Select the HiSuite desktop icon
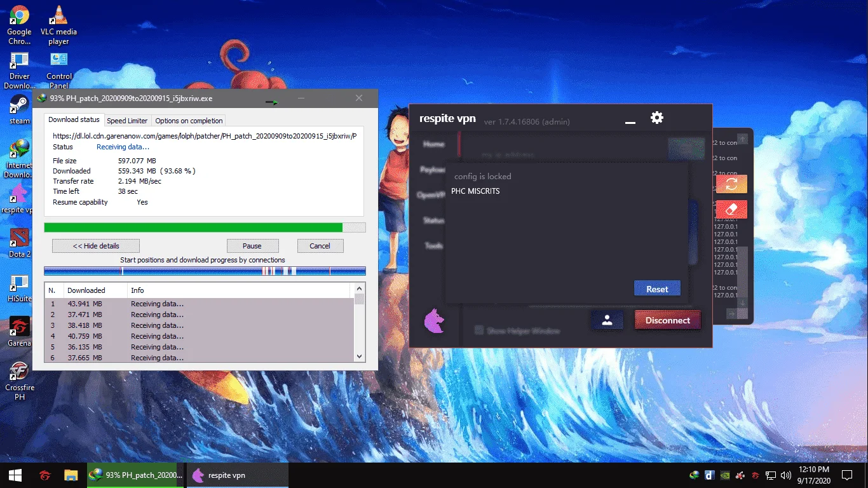The height and width of the screenshot is (488, 868). pyautogui.click(x=19, y=287)
